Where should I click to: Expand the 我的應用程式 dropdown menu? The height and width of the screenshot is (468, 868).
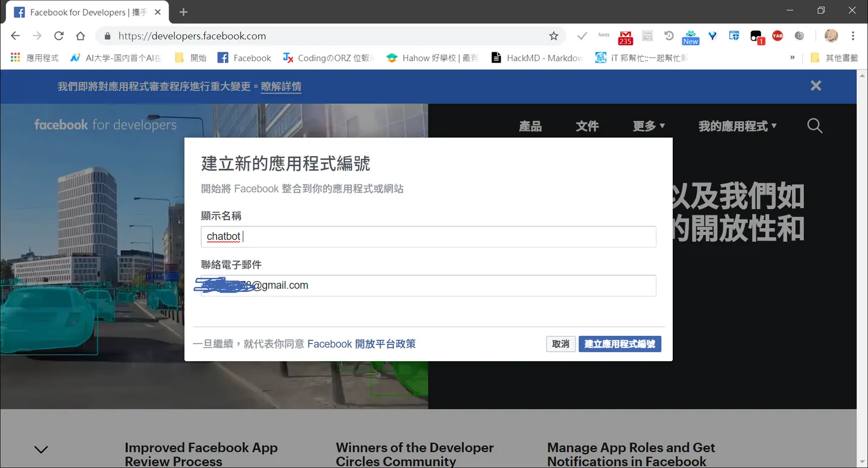coord(737,126)
